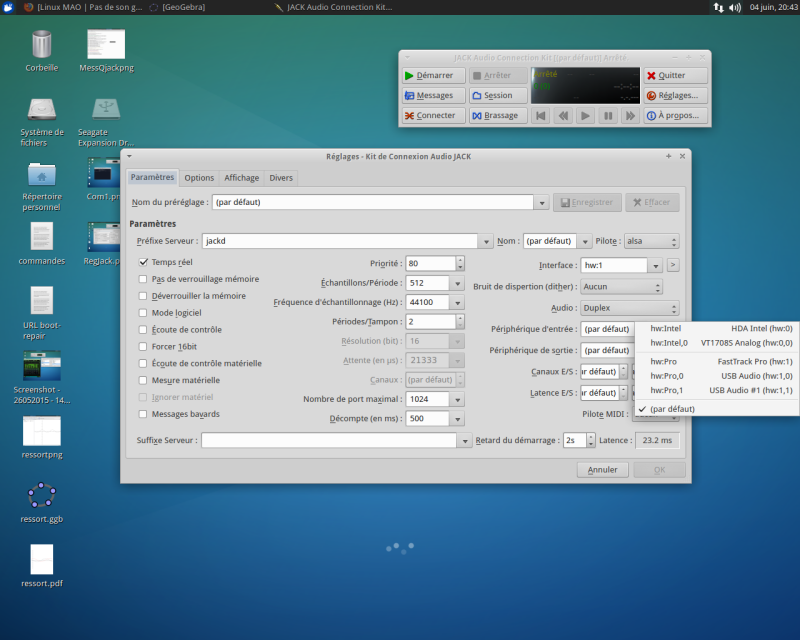The width and height of the screenshot is (800, 640).
Task: Open the Fréquence d'échantillonnage dropdown
Action: click(x=457, y=302)
